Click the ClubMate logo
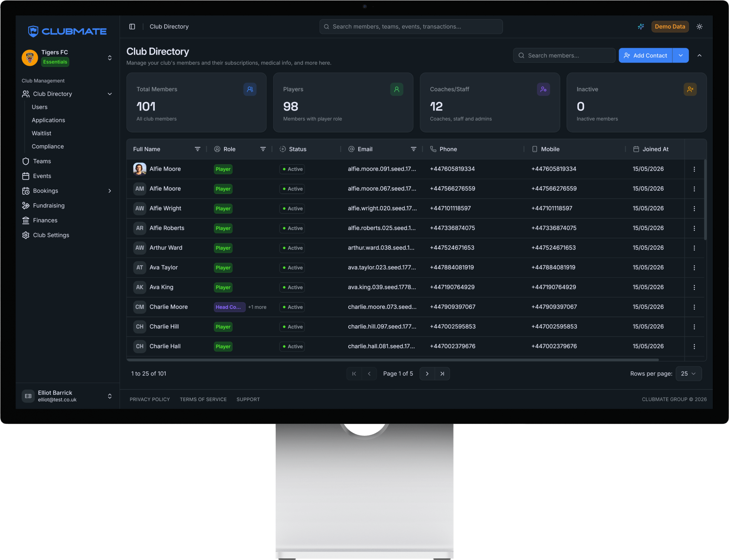The height and width of the screenshot is (560, 729). [67, 31]
